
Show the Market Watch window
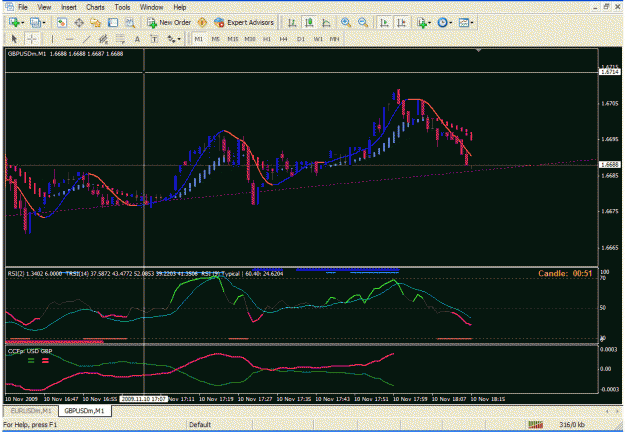click(61, 23)
